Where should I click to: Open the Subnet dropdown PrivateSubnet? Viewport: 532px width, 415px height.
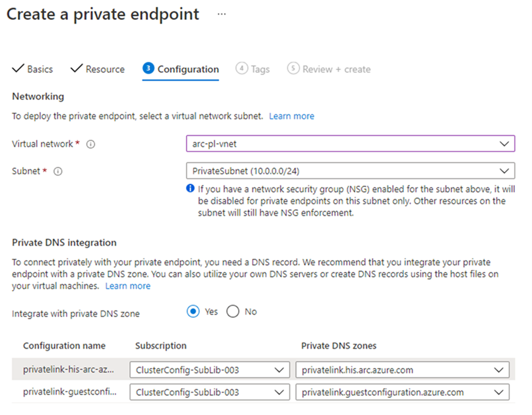click(350, 171)
